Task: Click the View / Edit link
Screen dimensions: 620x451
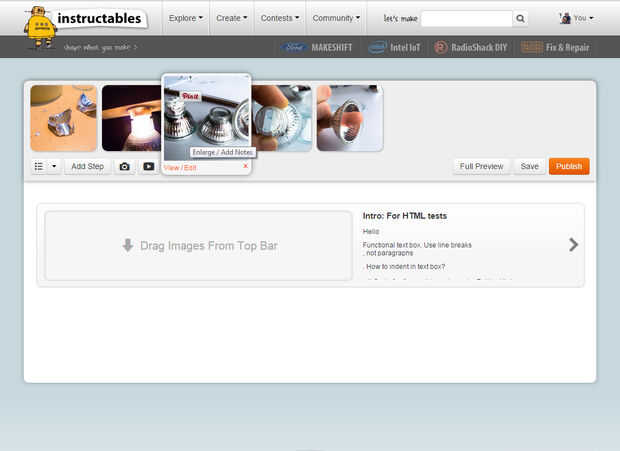Action: (180, 168)
